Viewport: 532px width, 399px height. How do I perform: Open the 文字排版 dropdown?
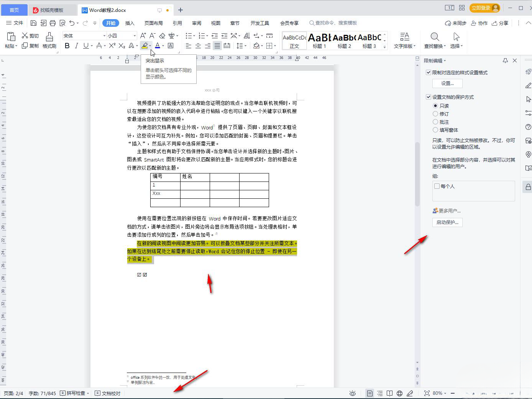pyautogui.click(x=405, y=46)
